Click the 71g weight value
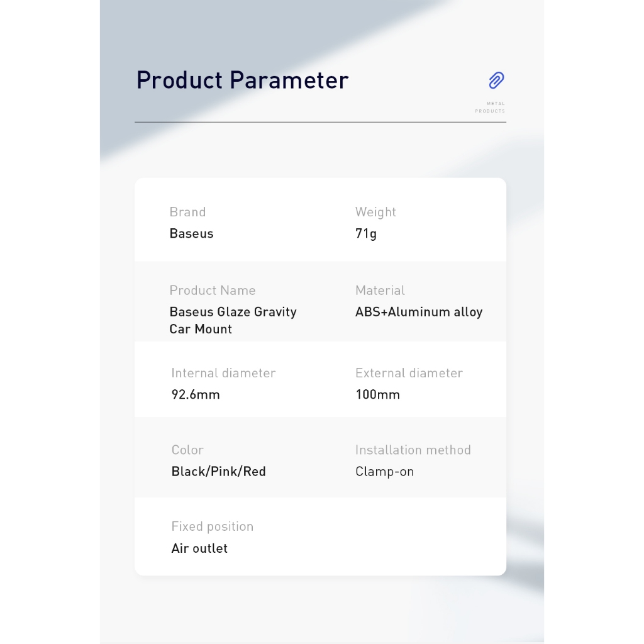The image size is (644, 644). pyautogui.click(x=366, y=234)
